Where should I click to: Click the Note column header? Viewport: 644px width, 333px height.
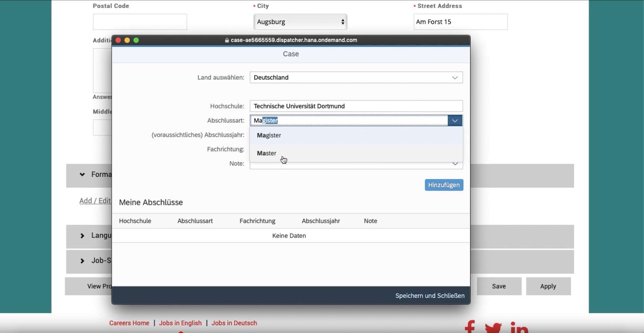pyautogui.click(x=370, y=221)
